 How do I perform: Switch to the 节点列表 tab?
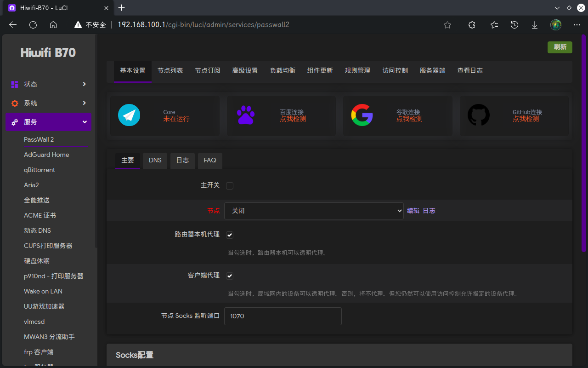[170, 70]
